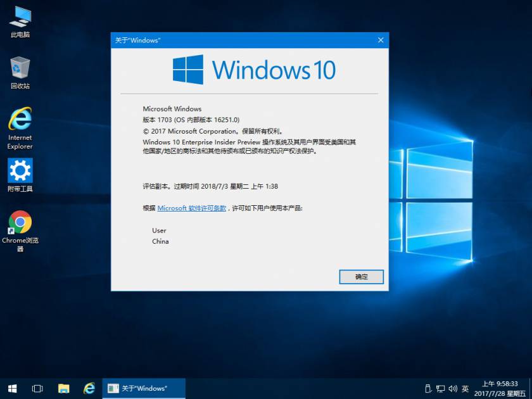The height and width of the screenshot is (399, 532).
Task: Open the 此电脑 desktop icon
Action: [20, 22]
